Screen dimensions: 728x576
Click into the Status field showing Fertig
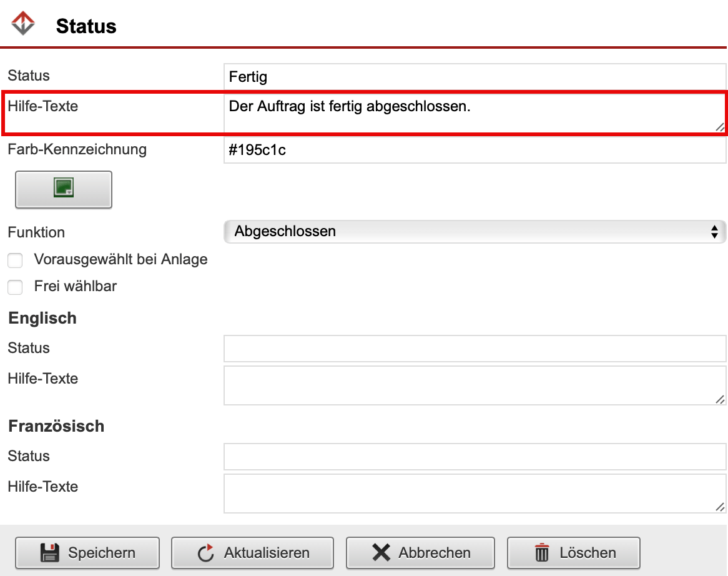[437, 75]
